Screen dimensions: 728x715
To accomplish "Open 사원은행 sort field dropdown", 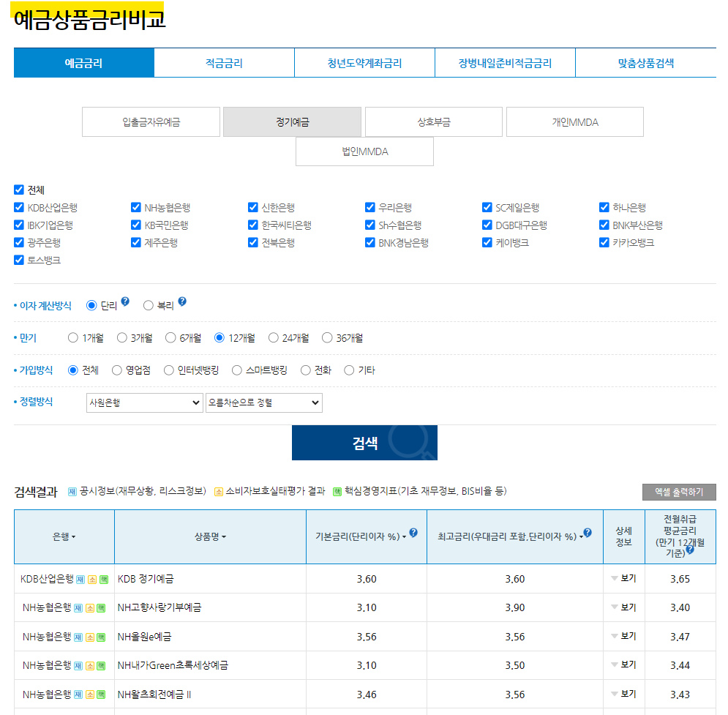I will tap(144, 403).
